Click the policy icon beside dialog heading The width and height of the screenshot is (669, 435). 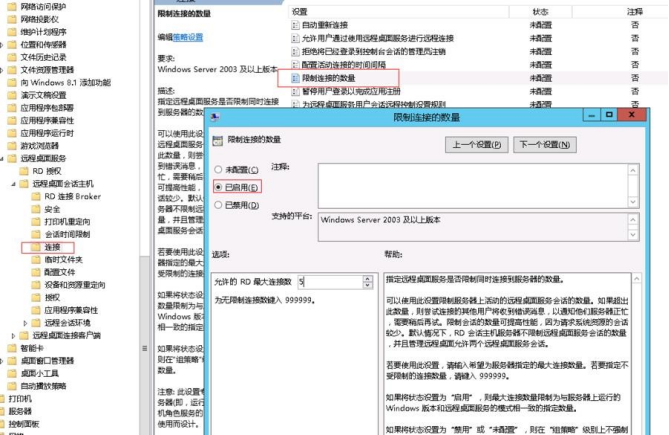click(218, 141)
